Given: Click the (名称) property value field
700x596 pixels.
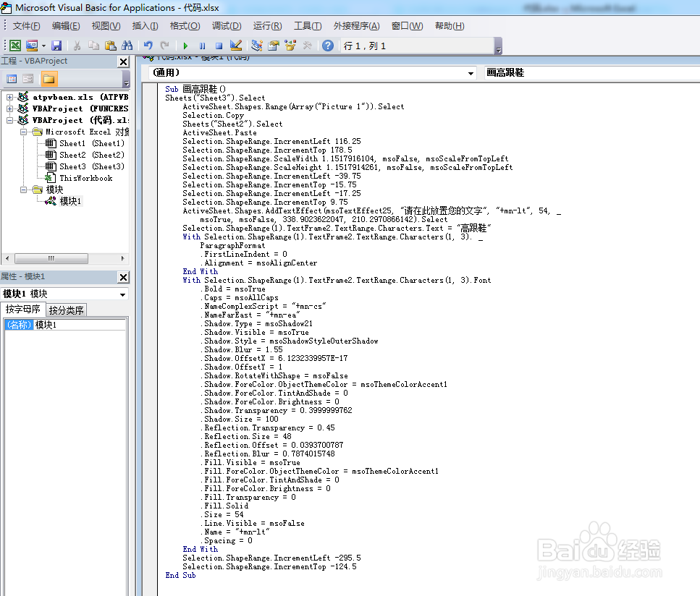Looking at the screenshot, I should (x=80, y=325).
